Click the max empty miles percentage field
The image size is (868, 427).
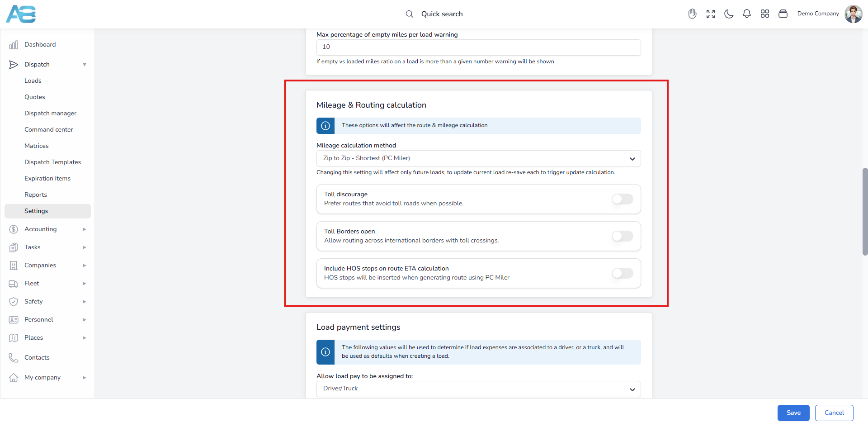pyautogui.click(x=478, y=47)
